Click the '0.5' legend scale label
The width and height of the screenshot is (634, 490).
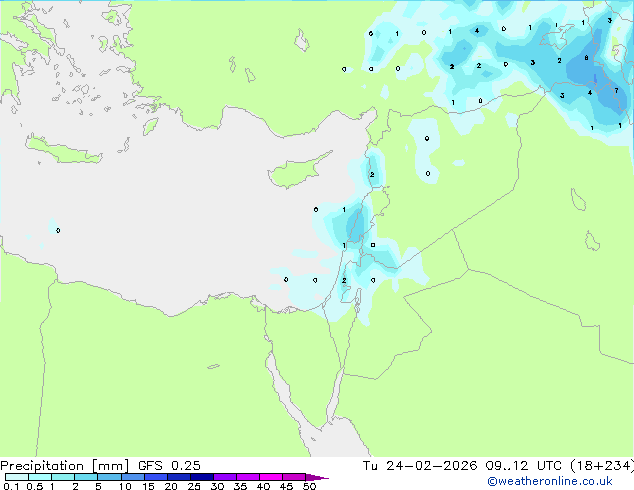35,486
